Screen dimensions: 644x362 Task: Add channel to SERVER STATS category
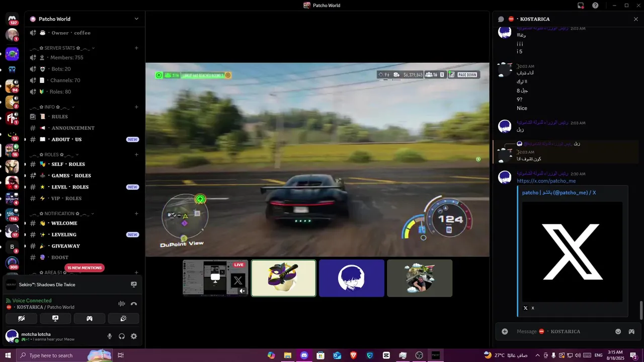point(136,48)
